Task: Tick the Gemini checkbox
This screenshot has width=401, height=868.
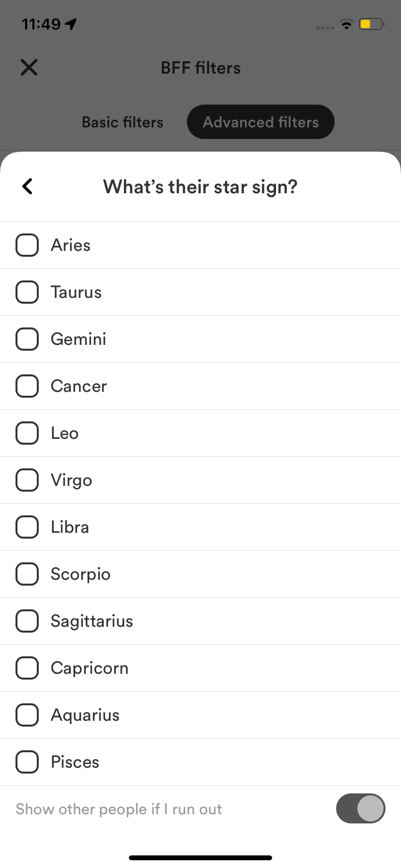Action: tap(27, 339)
